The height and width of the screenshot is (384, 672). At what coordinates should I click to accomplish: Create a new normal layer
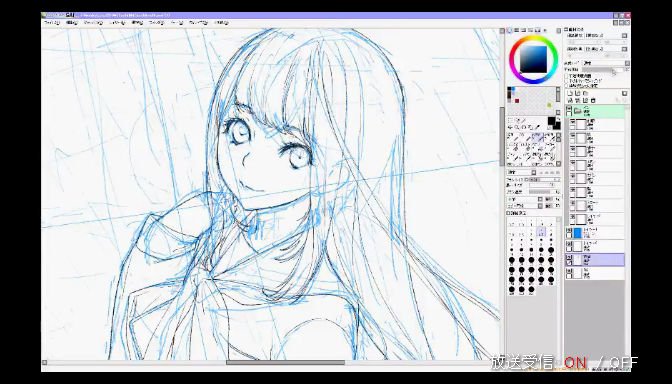pyautogui.click(x=570, y=93)
